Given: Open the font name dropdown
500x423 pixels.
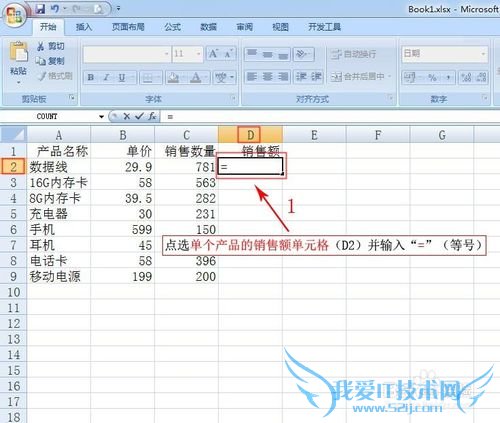Looking at the screenshot, I should click(167, 54).
